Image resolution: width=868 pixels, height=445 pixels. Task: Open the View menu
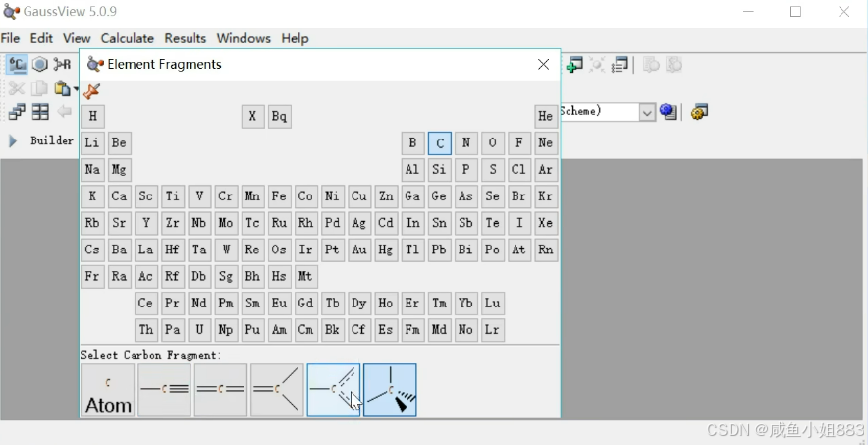pyautogui.click(x=77, y=38)
